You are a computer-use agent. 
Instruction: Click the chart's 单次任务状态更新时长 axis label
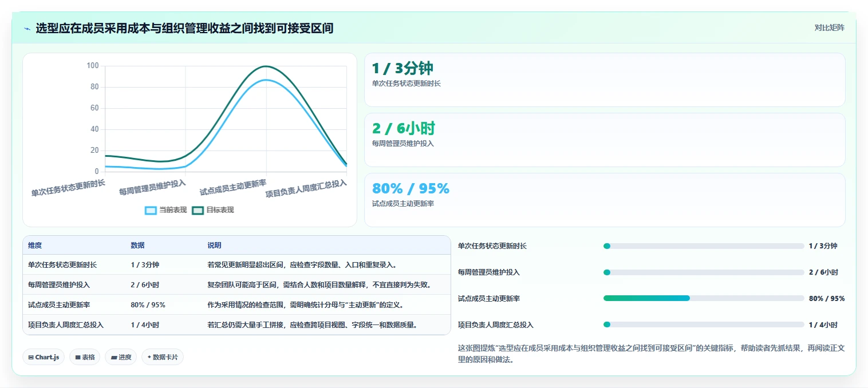coord(69,188)
